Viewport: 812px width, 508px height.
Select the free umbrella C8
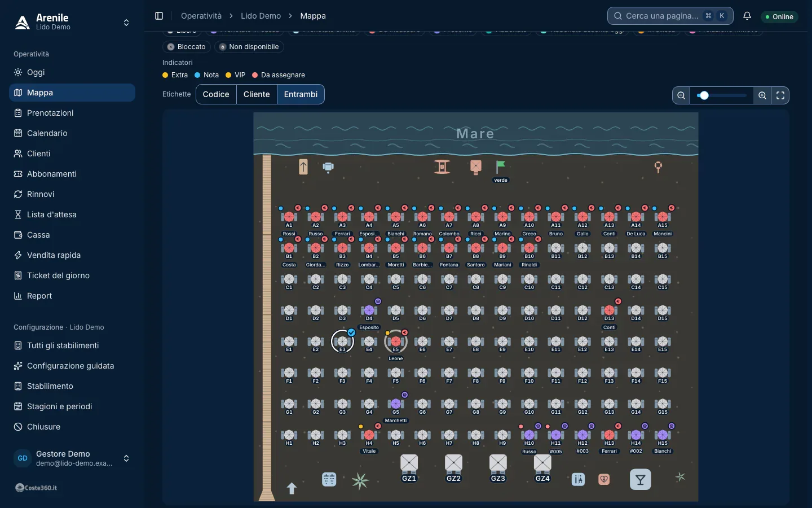click(x=476, y=279)
